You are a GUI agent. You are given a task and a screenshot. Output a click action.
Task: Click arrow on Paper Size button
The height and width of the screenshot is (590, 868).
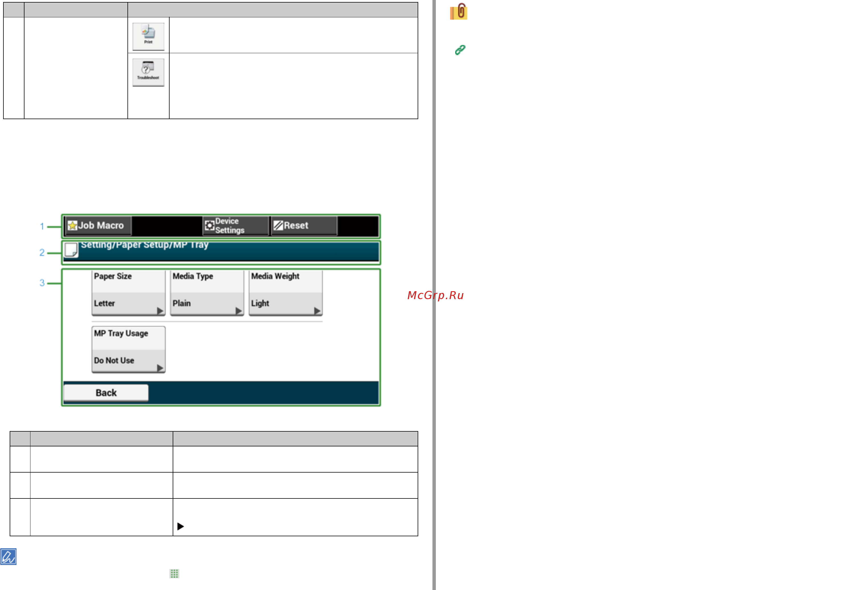point(160,310)
